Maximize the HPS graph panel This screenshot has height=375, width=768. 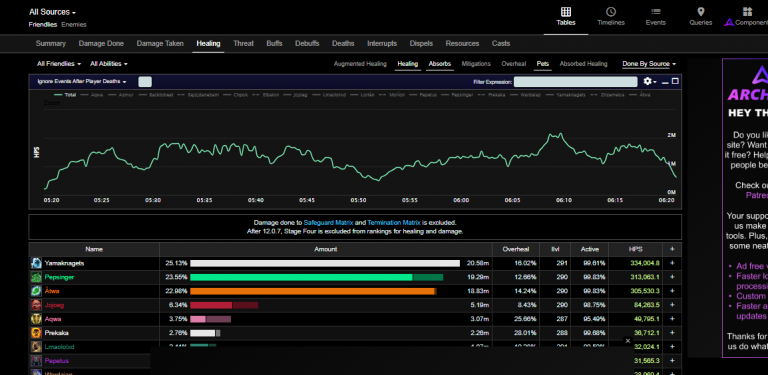tap(675, 81)
